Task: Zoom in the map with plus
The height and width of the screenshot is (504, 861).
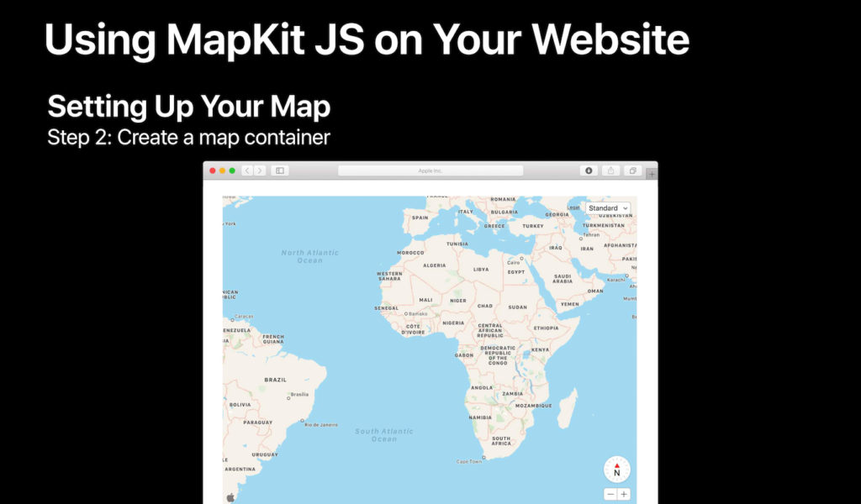Action: pos(624,494)
